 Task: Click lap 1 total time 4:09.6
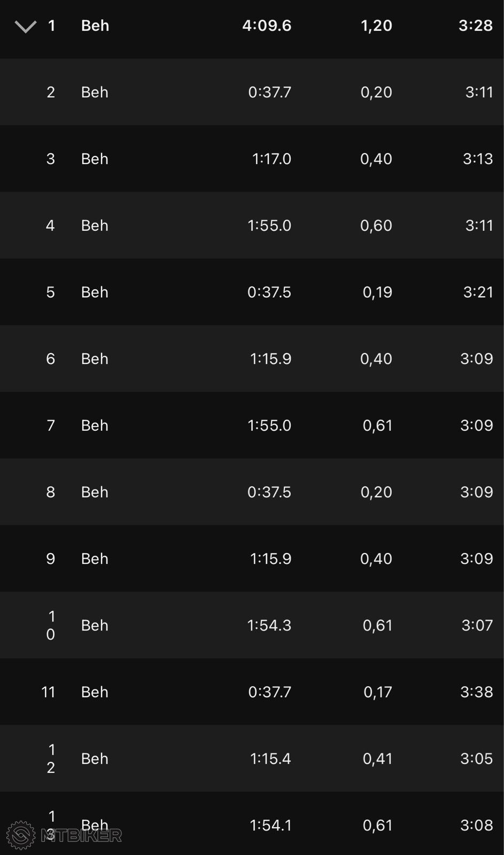coord(267,26)
